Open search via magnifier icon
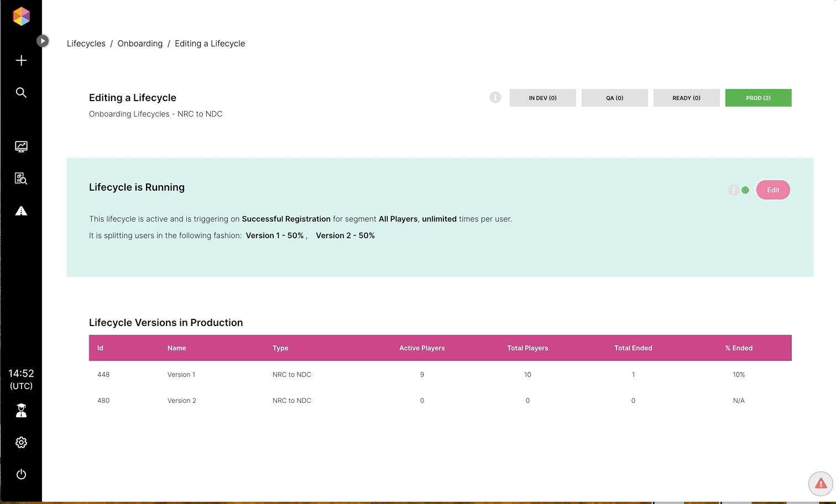The height and width of the screenshot is (504, 836). [21, 92]
